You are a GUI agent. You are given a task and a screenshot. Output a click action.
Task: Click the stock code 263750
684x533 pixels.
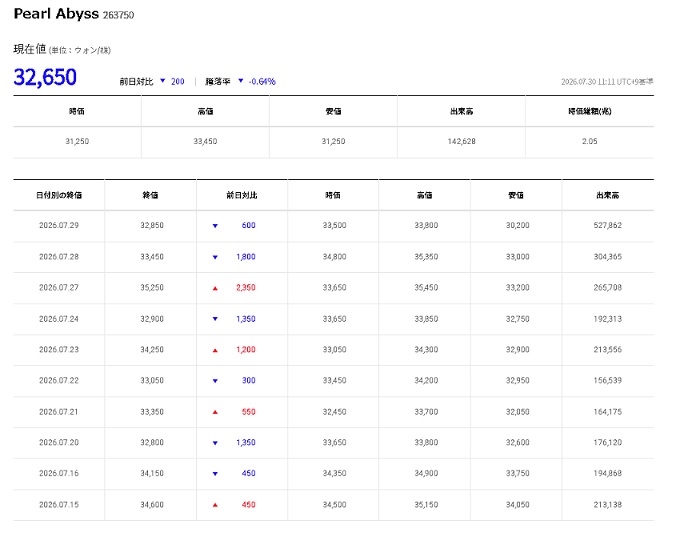coord(119,15)
